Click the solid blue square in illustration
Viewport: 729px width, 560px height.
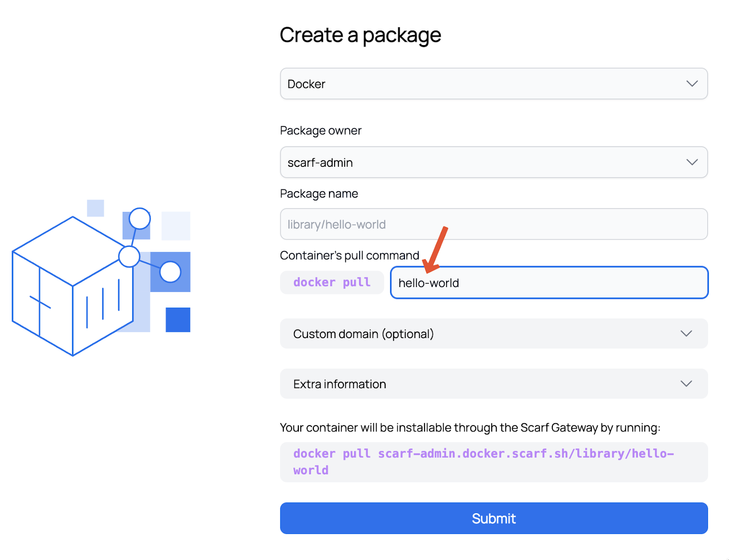coord(178,319)
